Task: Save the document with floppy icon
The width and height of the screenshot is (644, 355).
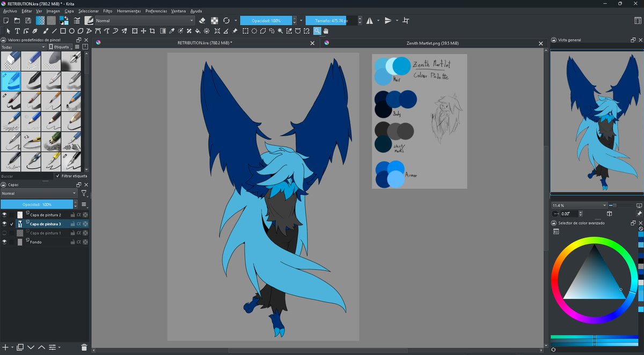Action: pos(28,20)
